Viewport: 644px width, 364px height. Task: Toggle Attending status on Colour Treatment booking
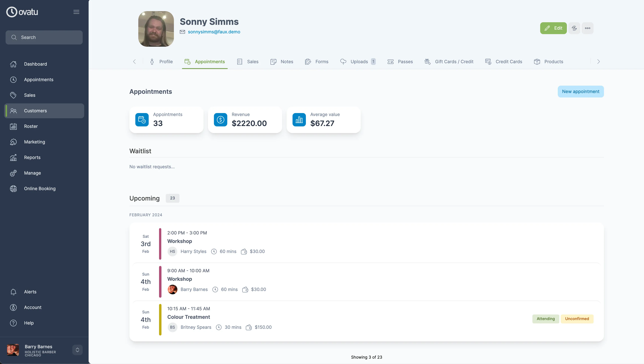[546, 318]
